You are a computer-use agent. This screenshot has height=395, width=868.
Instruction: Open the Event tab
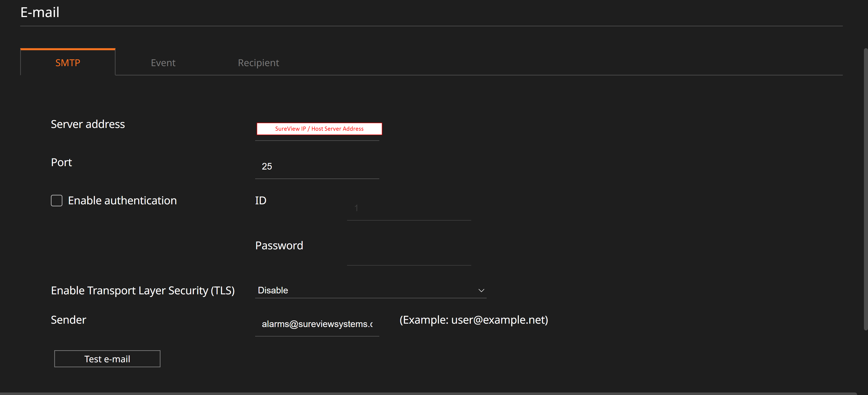pyautogui.click(x=163, y=63)
